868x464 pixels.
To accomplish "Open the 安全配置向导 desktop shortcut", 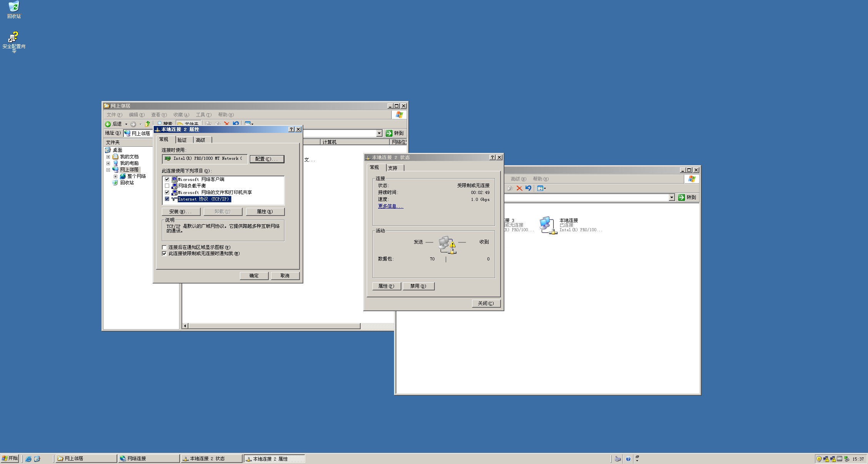I will tap(14, 37).
